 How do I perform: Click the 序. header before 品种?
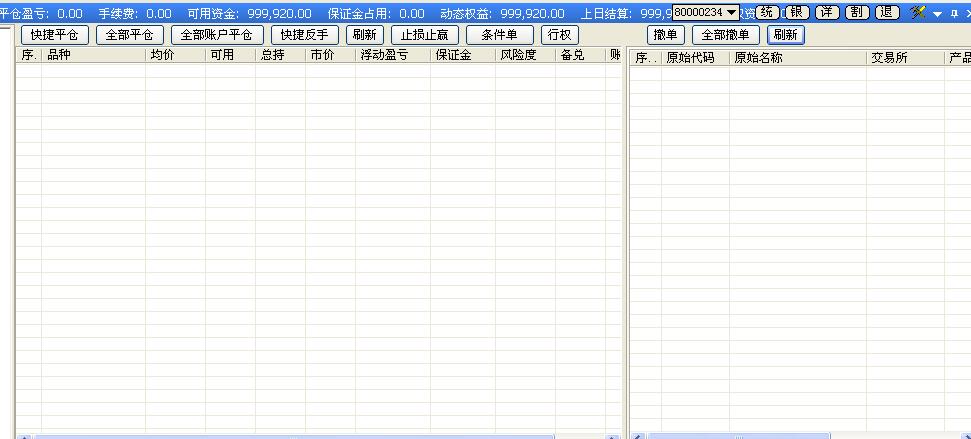28,55
